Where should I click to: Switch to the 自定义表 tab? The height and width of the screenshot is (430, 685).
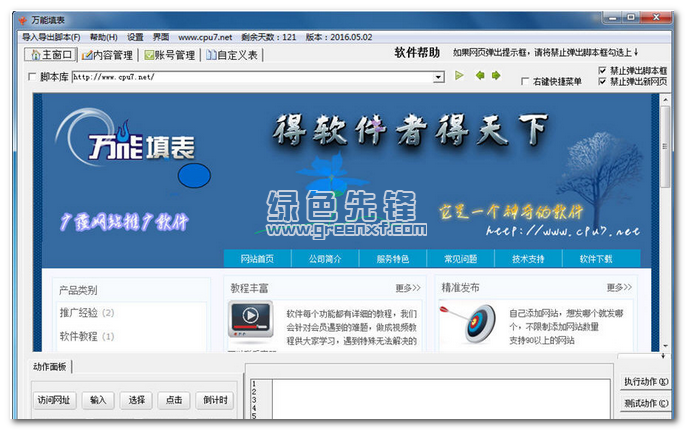[232, 55]
